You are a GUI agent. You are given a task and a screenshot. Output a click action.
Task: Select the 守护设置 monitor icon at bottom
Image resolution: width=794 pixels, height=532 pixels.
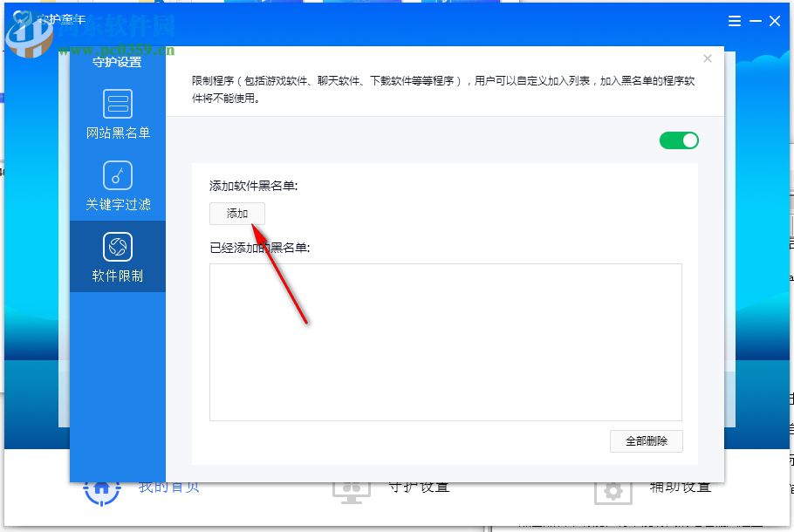pos(352,488)
